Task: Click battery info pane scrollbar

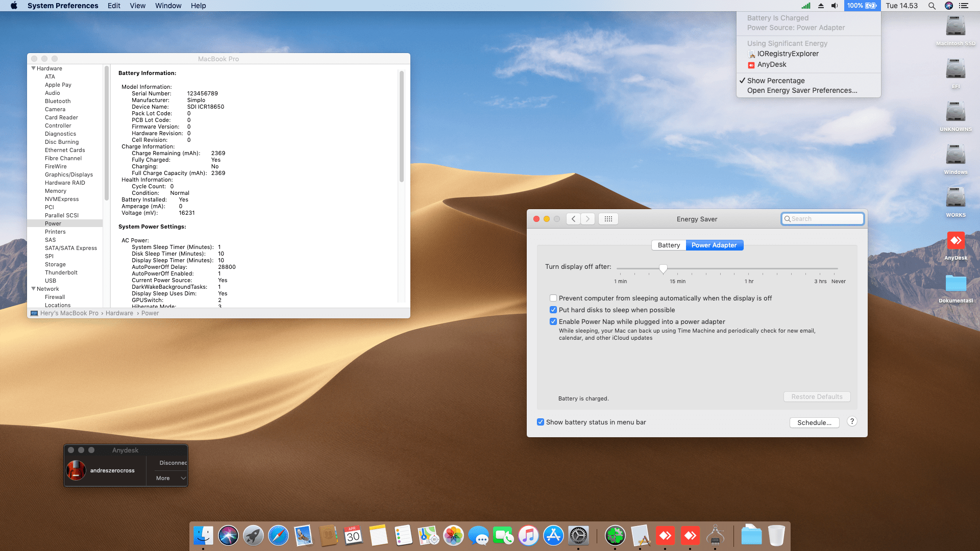Action: [402, 127]
